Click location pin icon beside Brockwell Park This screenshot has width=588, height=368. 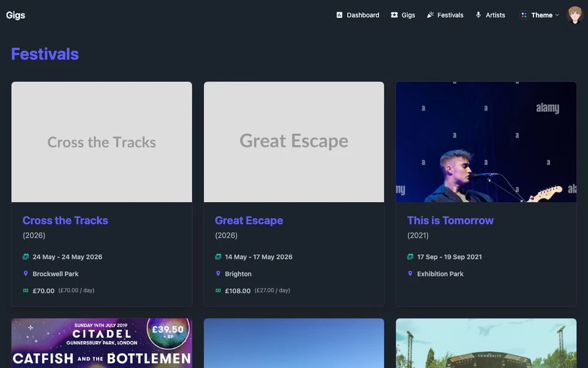26,274
